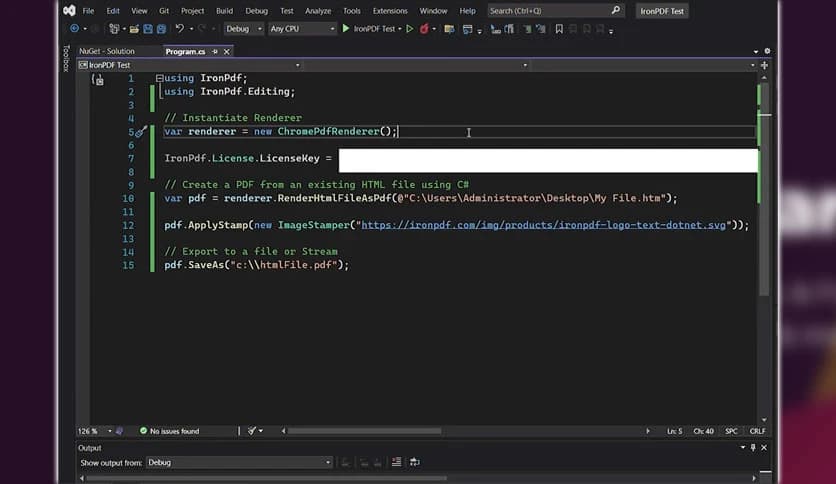The height and width of the screenshot is (484, 836).
Task: Click the Start Without Debugging outline play icon
Action: point(409,29)
